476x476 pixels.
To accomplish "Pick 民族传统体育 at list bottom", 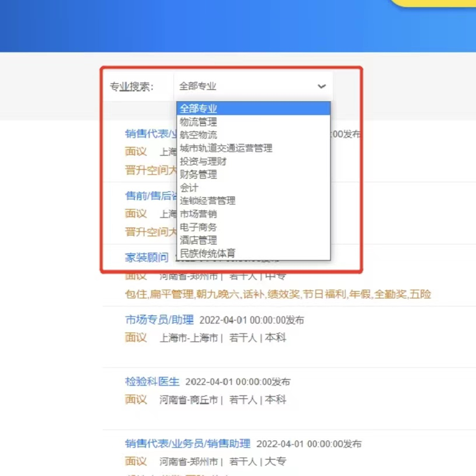I will (207, 254).
